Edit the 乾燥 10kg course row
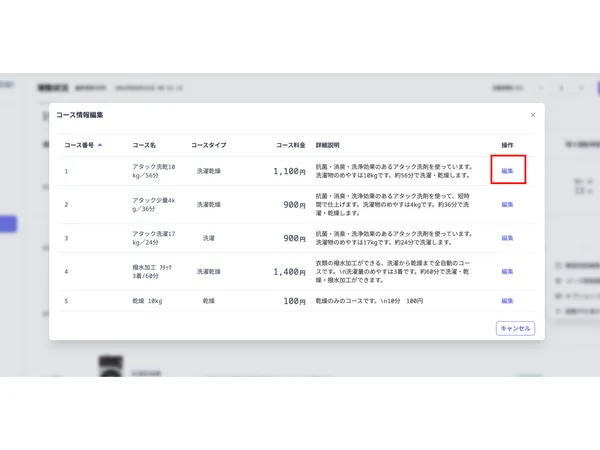The width and height of the screenshot is (600, 450). (x=507, y=300)
